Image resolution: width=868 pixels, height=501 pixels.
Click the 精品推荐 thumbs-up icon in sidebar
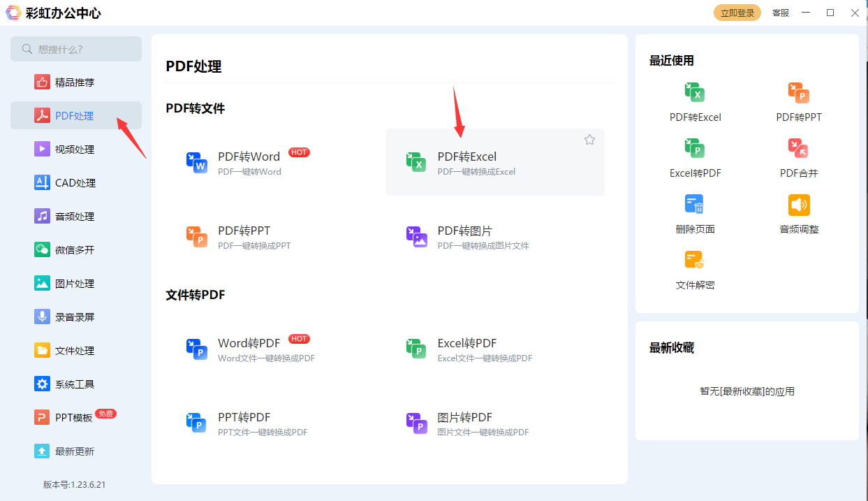point(42,82)
